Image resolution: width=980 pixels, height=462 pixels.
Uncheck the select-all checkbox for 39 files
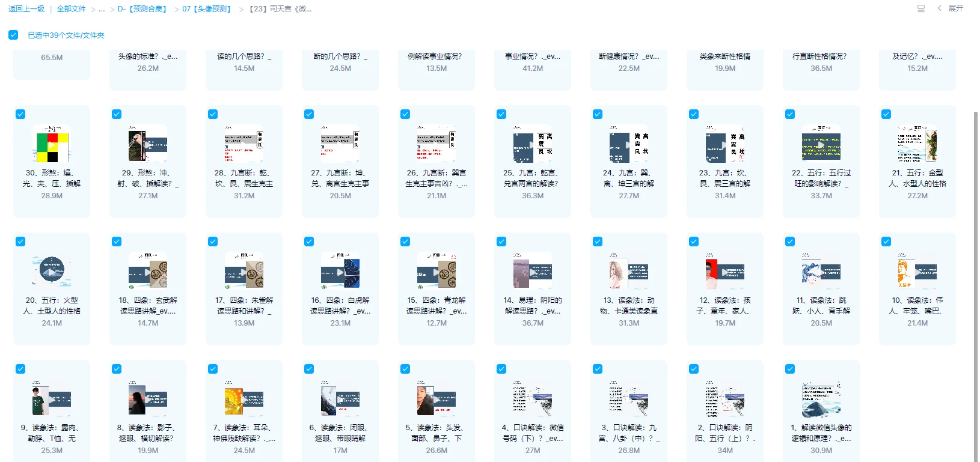(13, 35)
